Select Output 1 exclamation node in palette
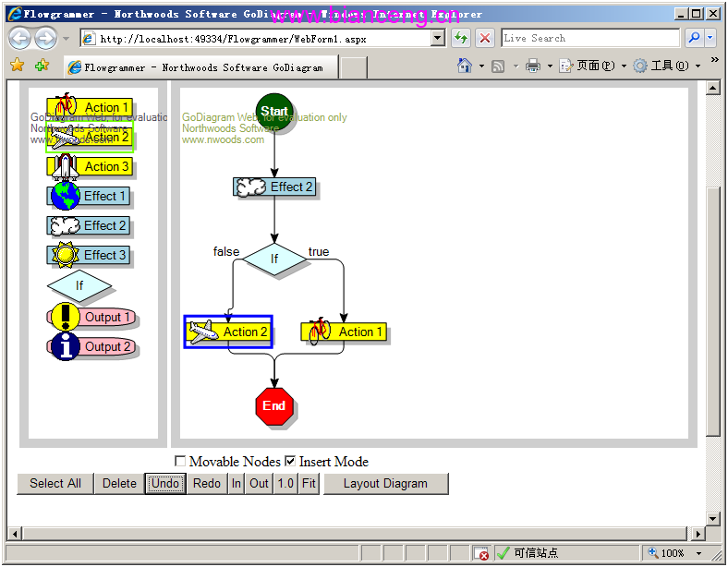 tap(91, 317)
